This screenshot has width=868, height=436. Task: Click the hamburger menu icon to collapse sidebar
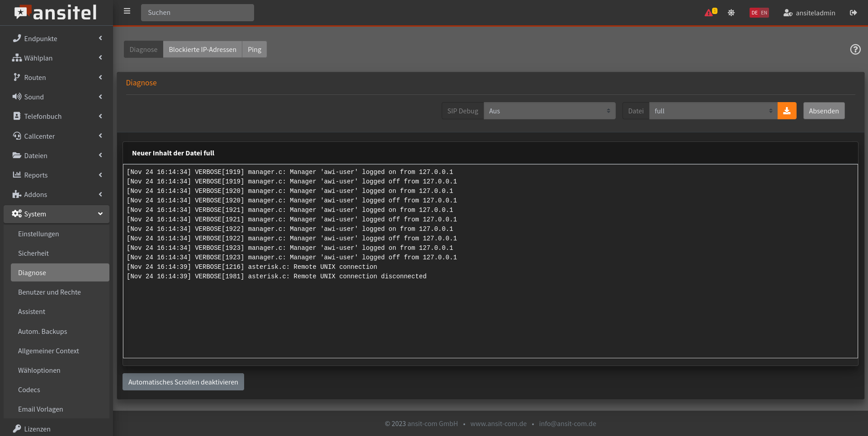[x=127, y=11]
